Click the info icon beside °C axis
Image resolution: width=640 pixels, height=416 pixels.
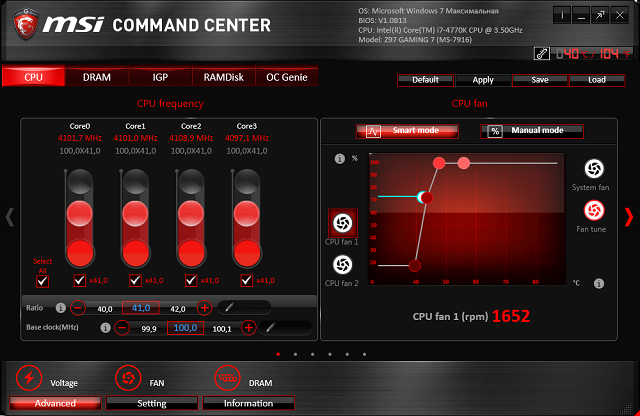coord(599,283)
